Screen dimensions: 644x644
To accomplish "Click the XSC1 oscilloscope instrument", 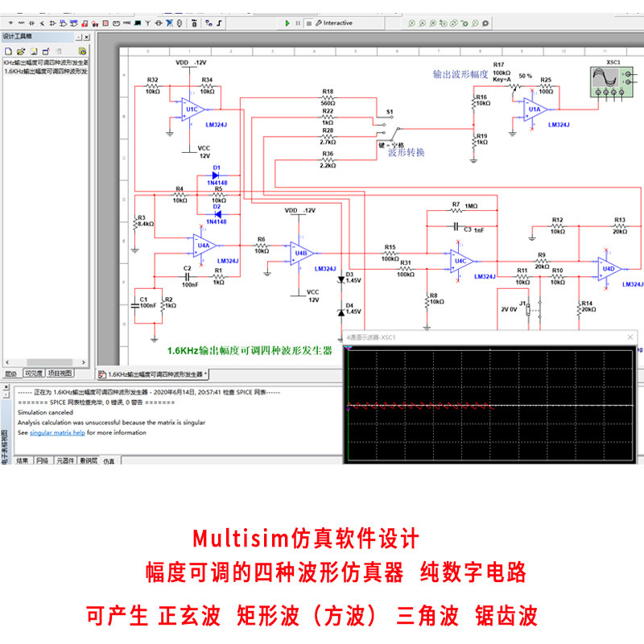I will coord(610,81).
